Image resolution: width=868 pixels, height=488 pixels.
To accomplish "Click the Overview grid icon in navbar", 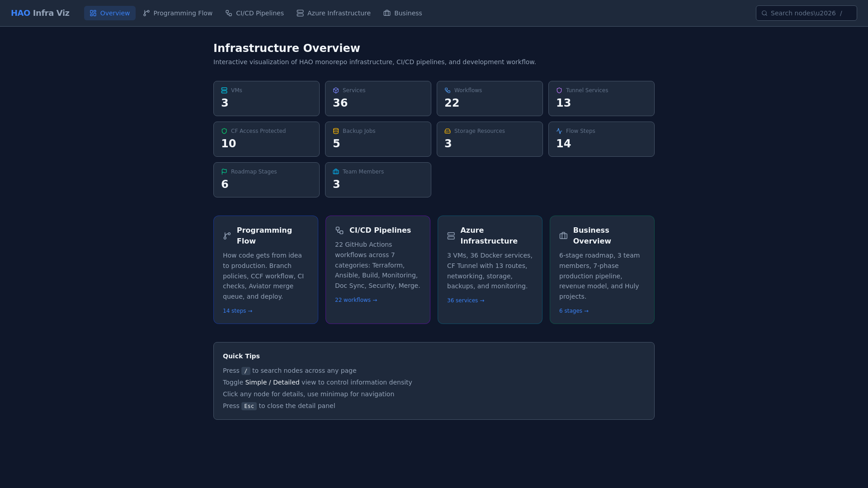I will [93, 13].
